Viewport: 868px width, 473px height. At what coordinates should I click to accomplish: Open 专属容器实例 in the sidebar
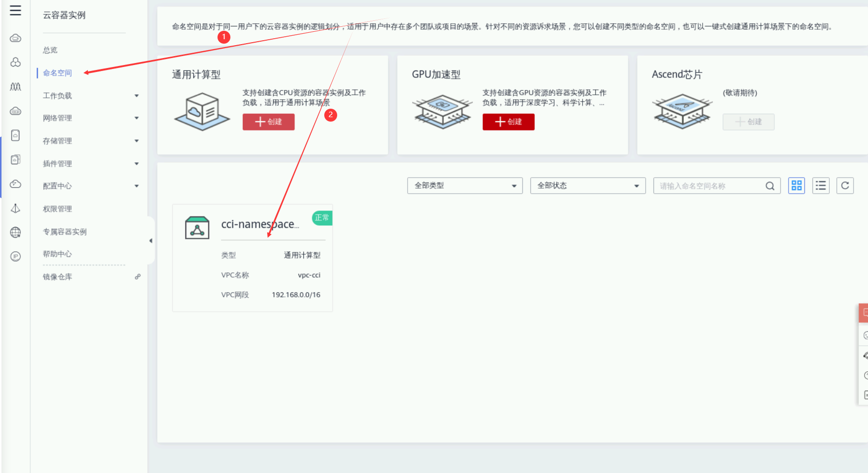[65, 232]
